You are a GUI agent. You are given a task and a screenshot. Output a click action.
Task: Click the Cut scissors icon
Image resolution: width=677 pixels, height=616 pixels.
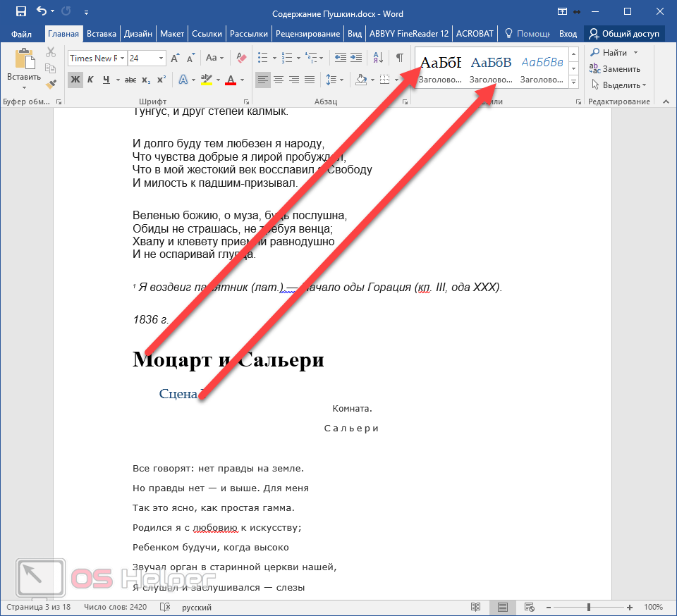(x=51, y=52)
